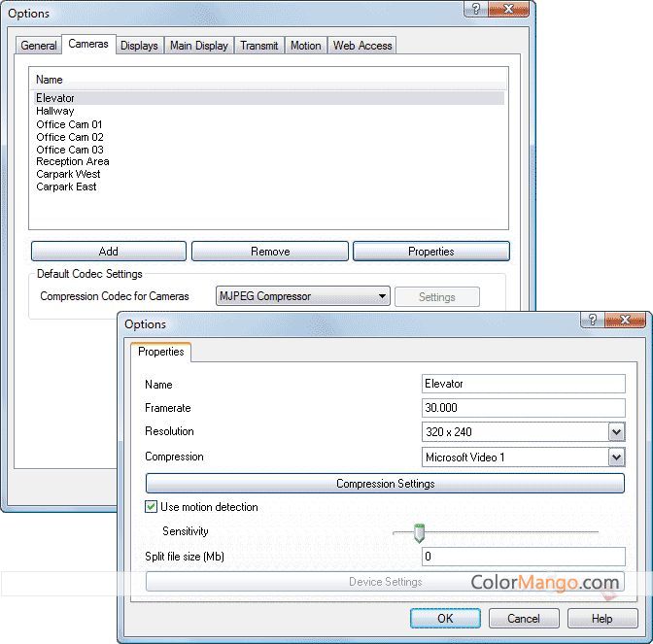The height and width of the screenshot is (644, 653).
Task: Open the Transmit tab
Action: tap(259, 46)
